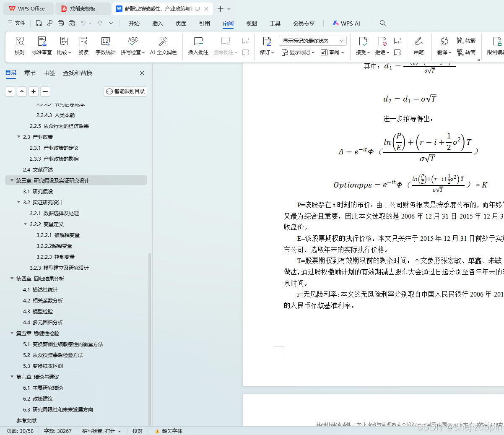Open a new tab with plus icon
This screenshot has height=435, width=504.
pos(220,8)
